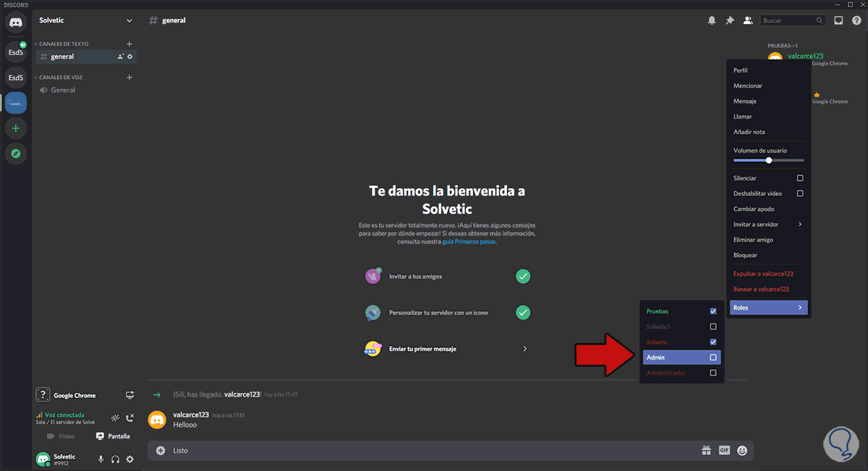The height and width of the screenshot is (471, 868).
Task: Enable the Silenciar checkbox
Action: click(x=800, y=178)
